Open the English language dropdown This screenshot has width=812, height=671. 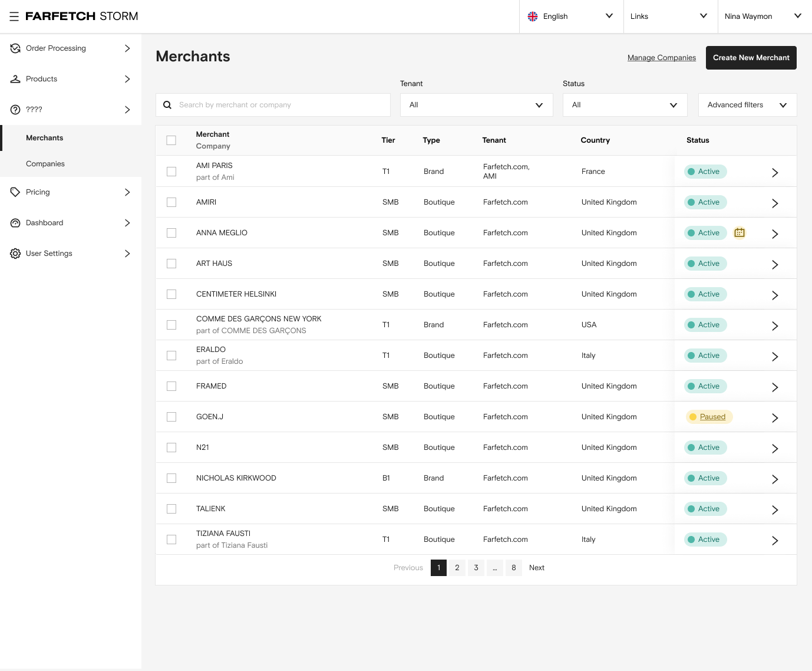pos(571,17)
